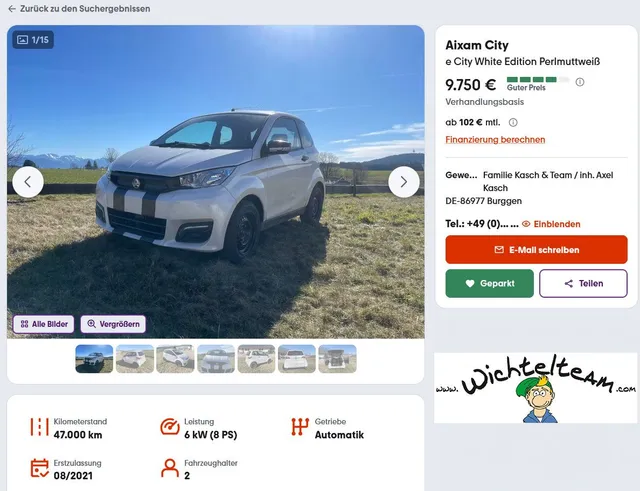Click the Kilometerstand odometer icon
The width and height of the screenshot is (640, 491).
click(40, 427)
